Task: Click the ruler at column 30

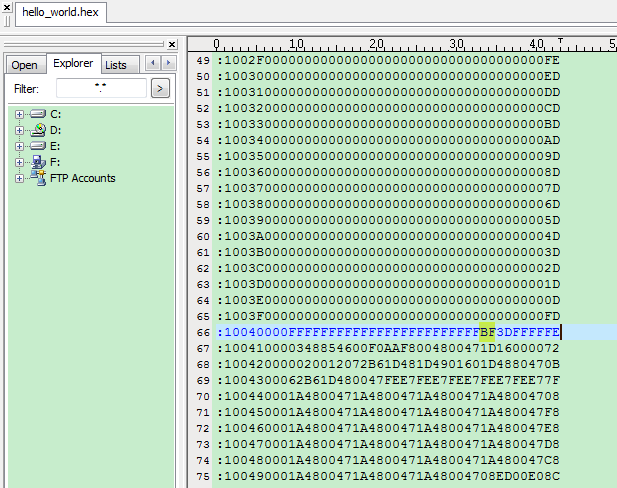Action: point(456,44)
